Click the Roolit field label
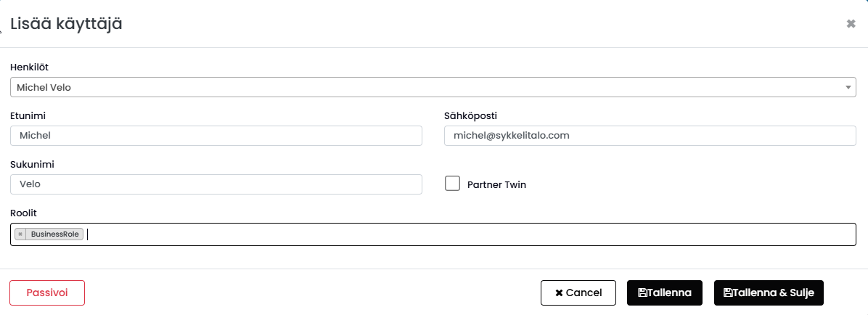Image resolution: width=868 pixels, height=315 pixels. point(23,213)
